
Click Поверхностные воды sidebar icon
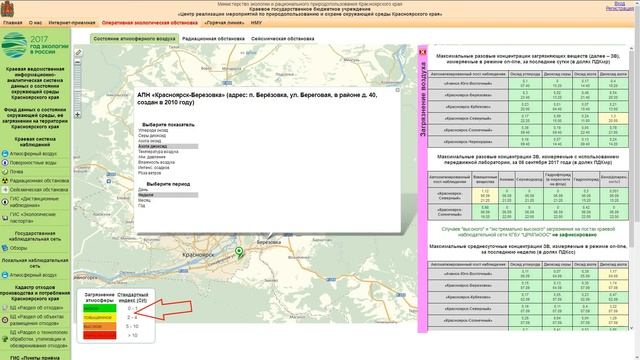(x=5, y=163)
